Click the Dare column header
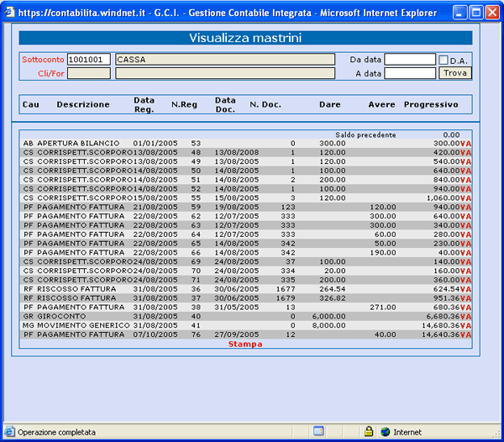The height and width of the screenshot is (442, 504). coord(330,104)
